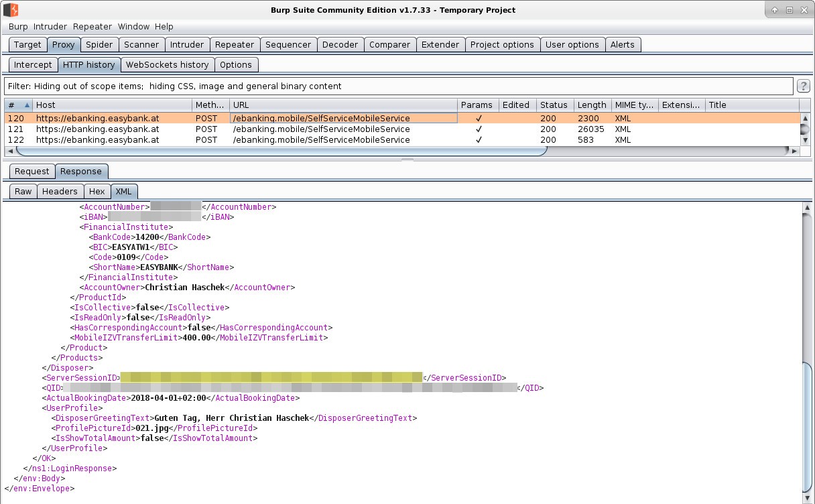Image resolution: width=815 pixels, height=504 pixels.
Task: Select history row number 122
Action: [402, 140]
